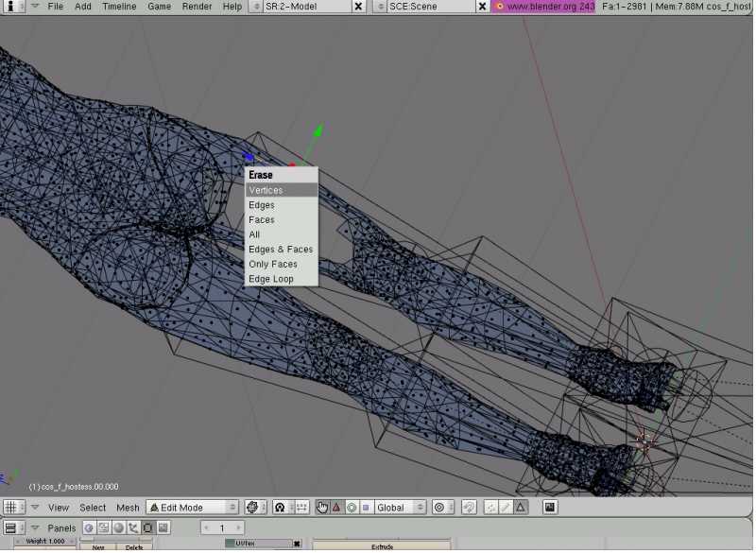The width and height of the screenshot is (756, 553).
Task: Switch to face select mode icon
Action: [x=520, y=508]
